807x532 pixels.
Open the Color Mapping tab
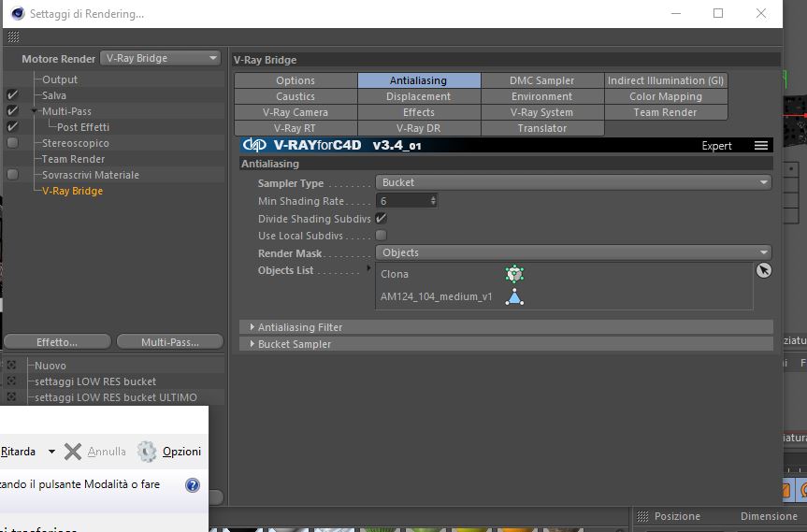coord(666,96)
